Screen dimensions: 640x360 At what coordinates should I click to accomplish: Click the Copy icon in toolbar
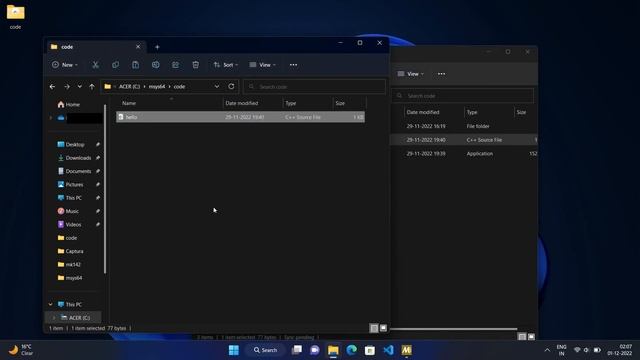tap(116, 65)
